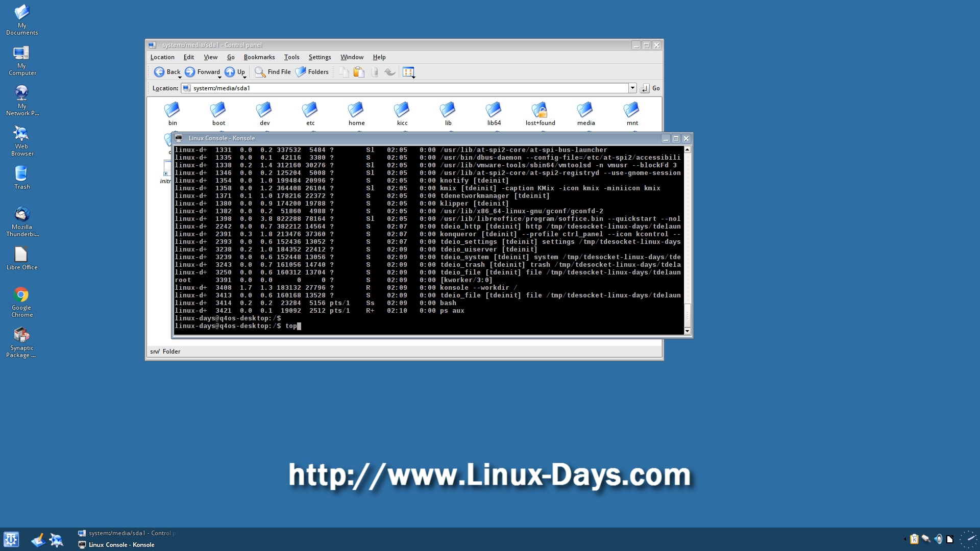Switch to Linux Console Konsole taskbar entry
Viewport: 980px width, 551px height.
coord(116,545)
